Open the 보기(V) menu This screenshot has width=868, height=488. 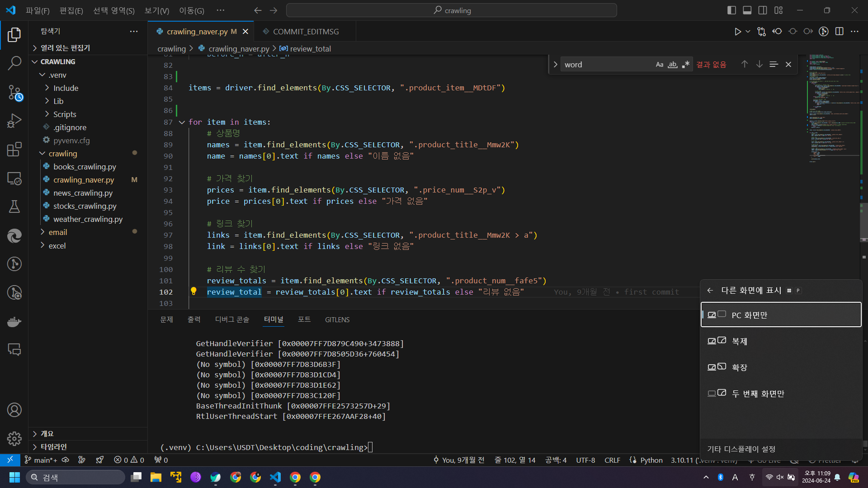(157, 10)
